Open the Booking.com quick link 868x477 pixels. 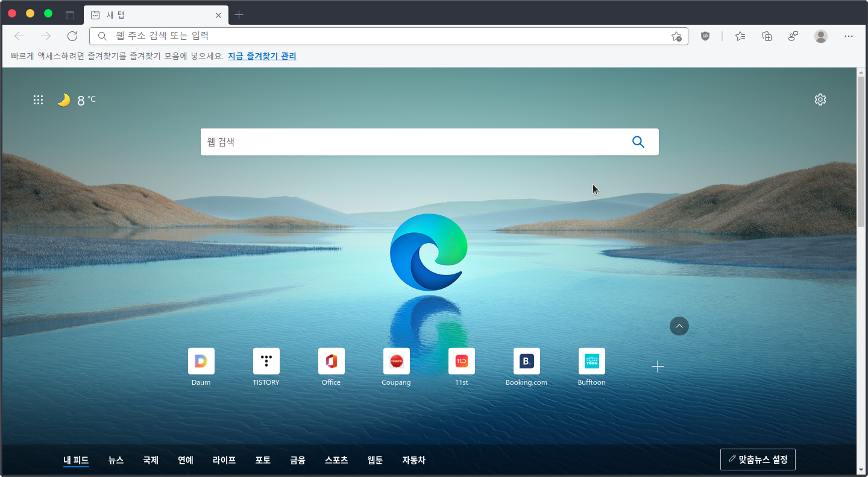coord(527,367)
